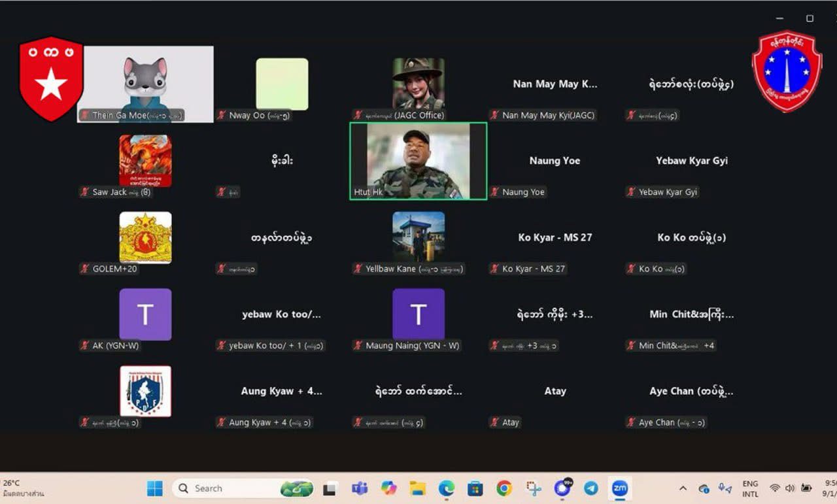
Task: Open Google Chrome in the taskbar
Action: click(x=504, y=488)
